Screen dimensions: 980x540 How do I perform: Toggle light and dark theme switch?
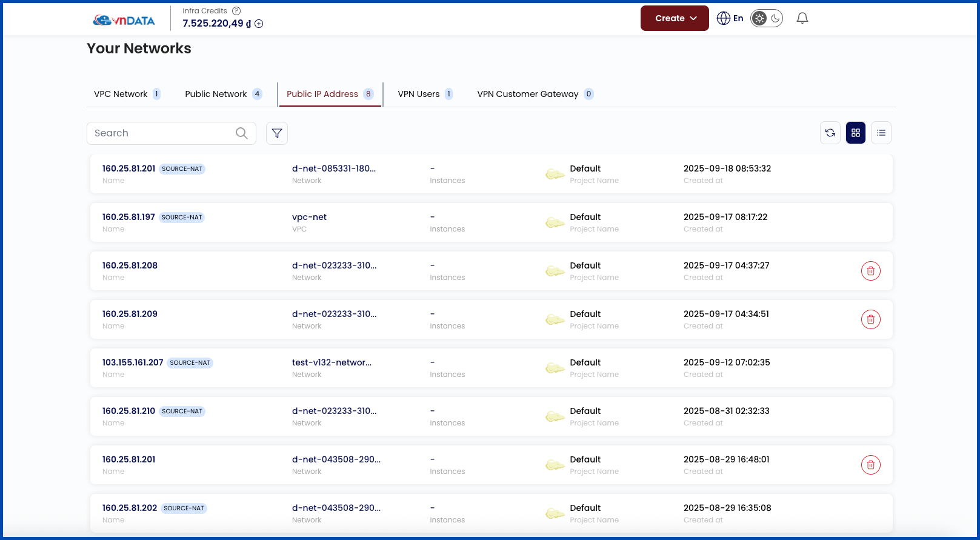point(767,18)
